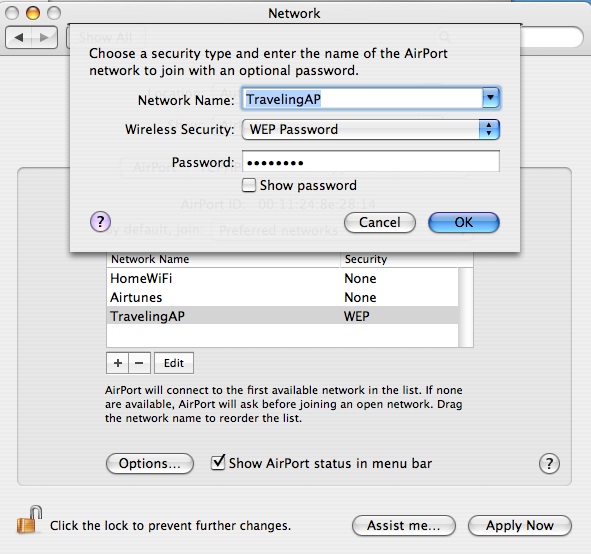Cancel the AirPort network dialog
Screen dimensions: 591x554
380,222
